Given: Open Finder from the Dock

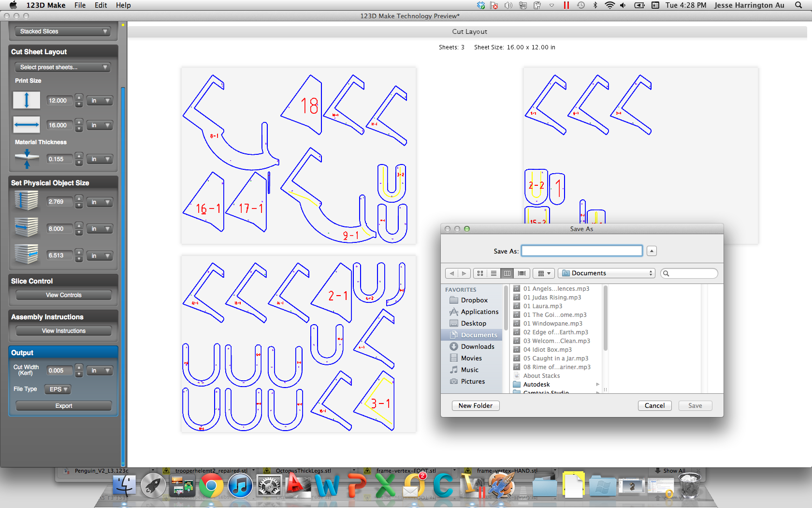Looking at the screenshot, I should click(125, 486).
